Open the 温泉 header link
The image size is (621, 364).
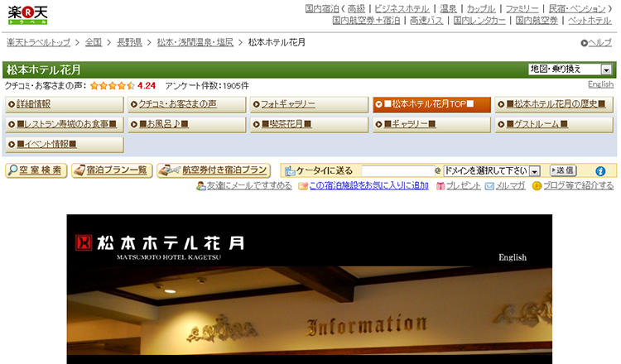click(448, 9)
